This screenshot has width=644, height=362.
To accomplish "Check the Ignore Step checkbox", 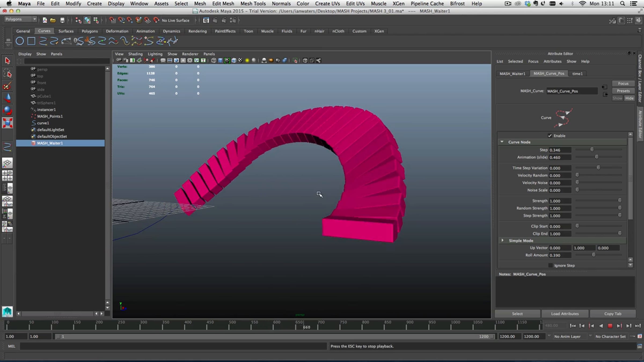I will (550, 265).
